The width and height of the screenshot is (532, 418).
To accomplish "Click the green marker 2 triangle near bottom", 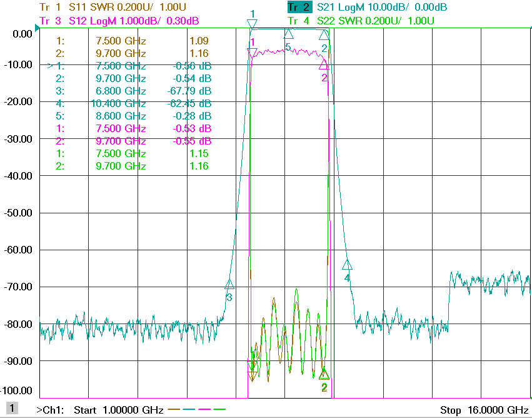I will [324, 374].
